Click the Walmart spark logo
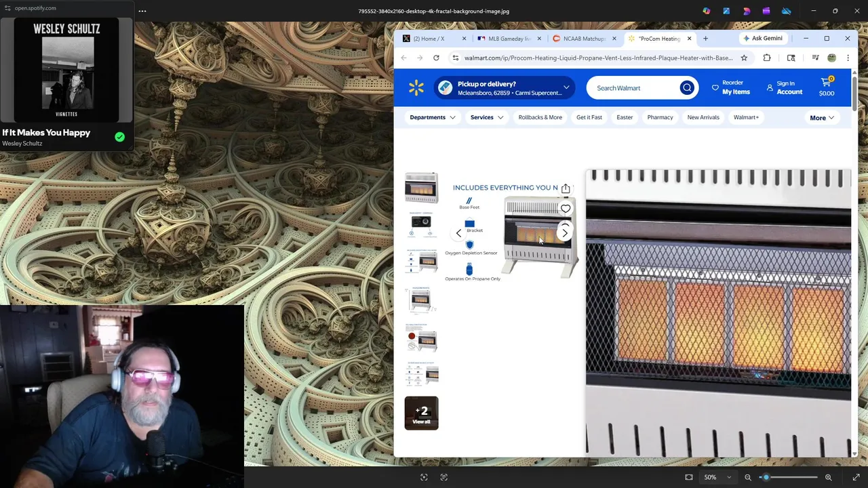Screen dimensions: 868x488 416,87
